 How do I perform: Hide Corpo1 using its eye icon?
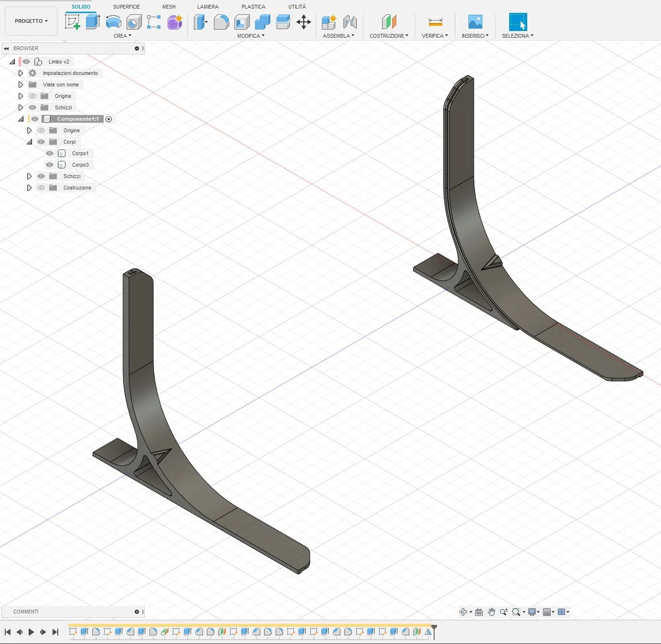tap(50, 153)
